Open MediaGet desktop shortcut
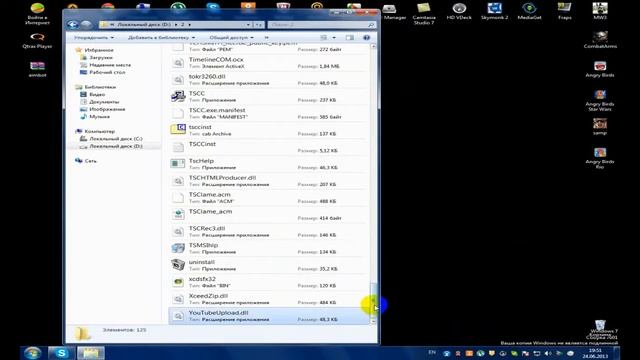The image size is (640, 360). pos(529,11)
